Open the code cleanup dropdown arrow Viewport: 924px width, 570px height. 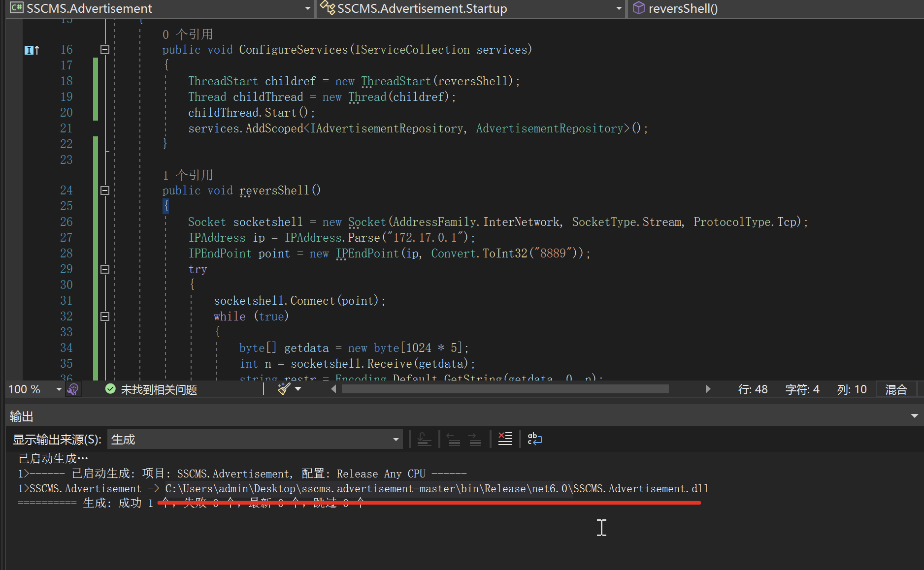pyautogui.click(x=298, y=389)
